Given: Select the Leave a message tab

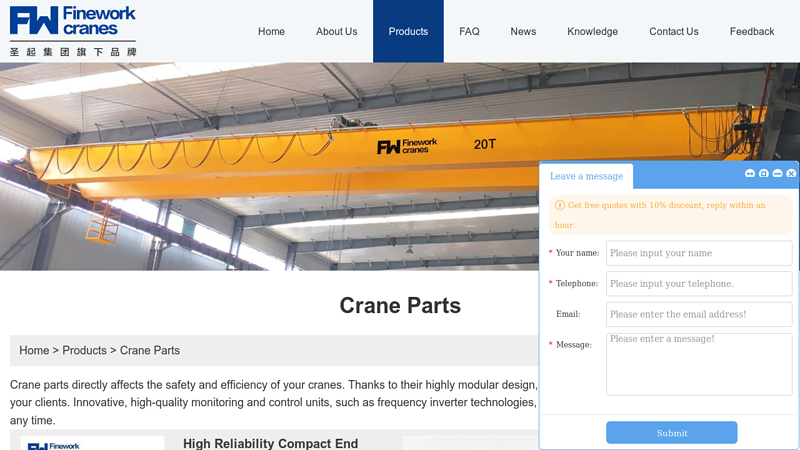Looking at the screenshot, I should click(x=586, y=176).
